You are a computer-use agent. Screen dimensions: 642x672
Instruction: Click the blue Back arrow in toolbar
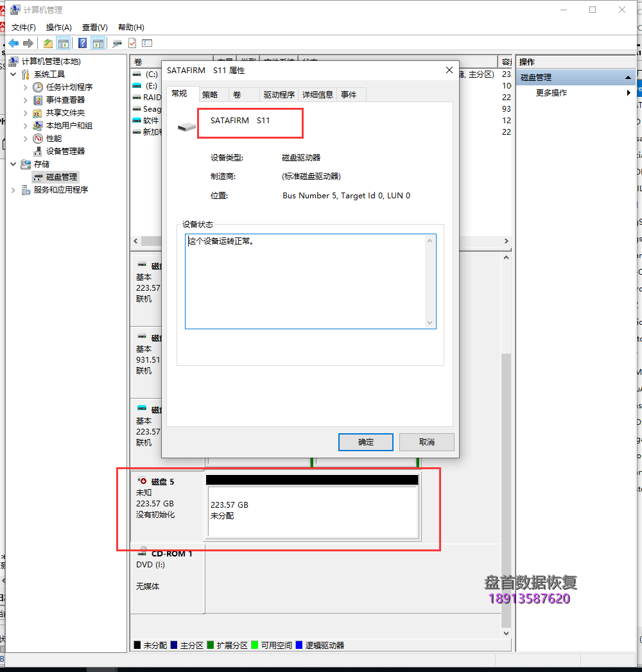tap(13, 43)
